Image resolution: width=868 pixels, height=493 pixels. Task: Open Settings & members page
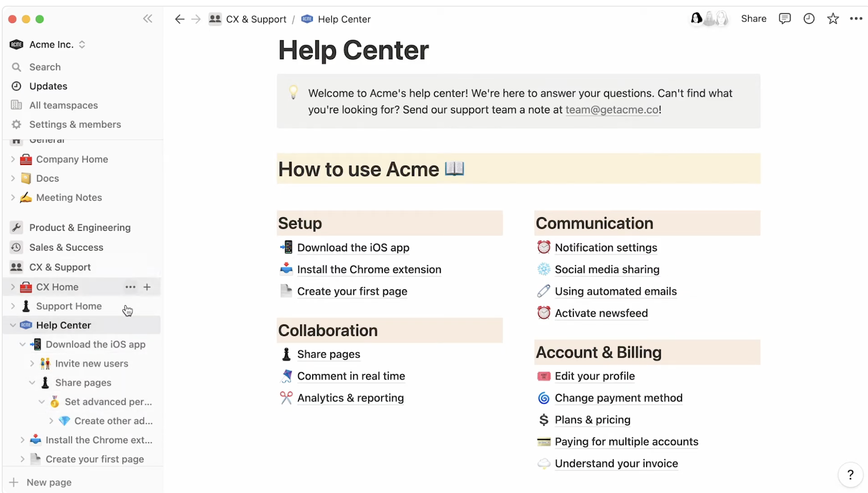(x=75, y=124)
